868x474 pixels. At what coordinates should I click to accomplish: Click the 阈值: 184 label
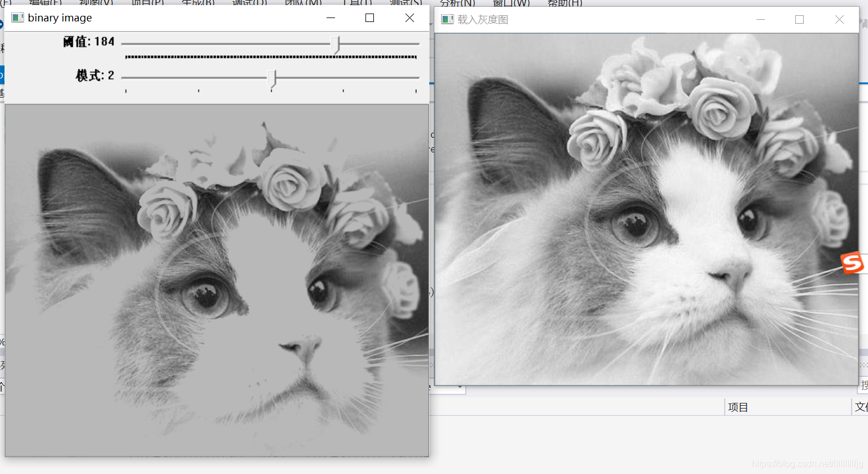[89, 41]
